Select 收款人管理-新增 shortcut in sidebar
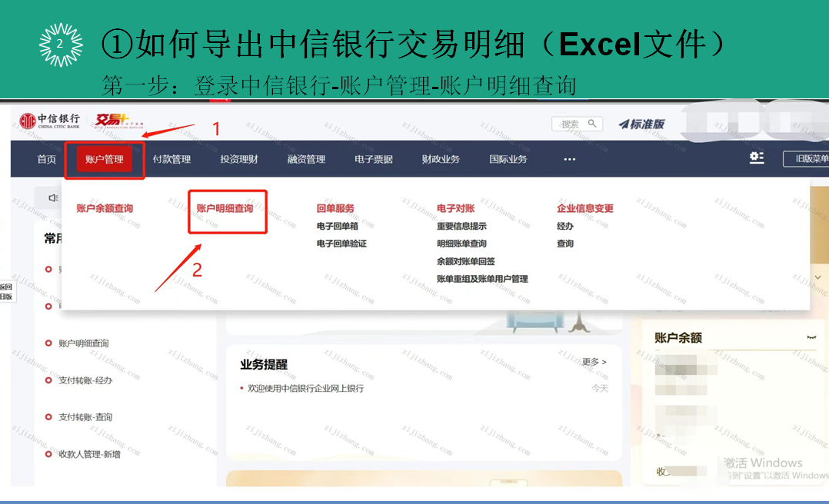829x504 pixels. tap(89, 454)
